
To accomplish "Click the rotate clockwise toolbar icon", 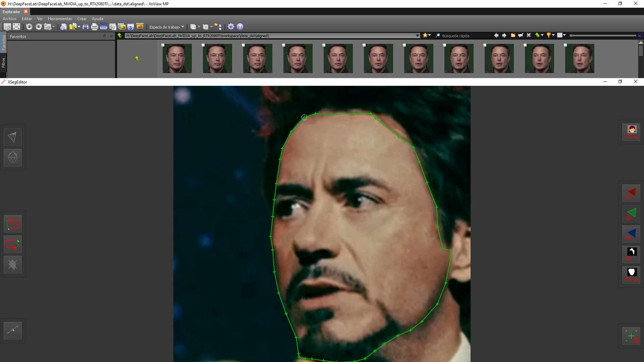I will tap(39, 27).
